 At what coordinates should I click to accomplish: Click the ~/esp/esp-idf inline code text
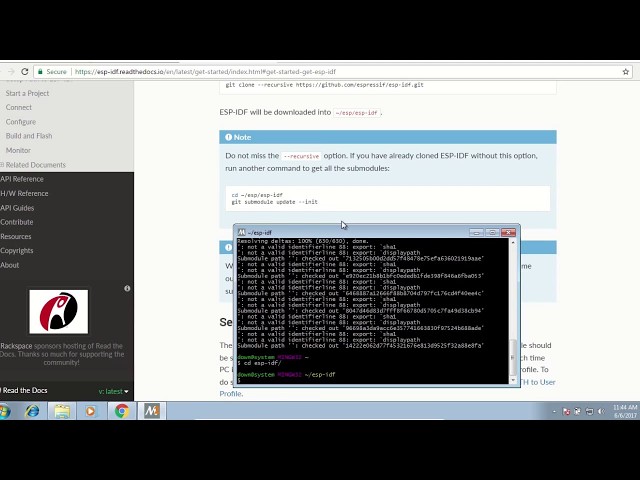(x=357, y=113)
